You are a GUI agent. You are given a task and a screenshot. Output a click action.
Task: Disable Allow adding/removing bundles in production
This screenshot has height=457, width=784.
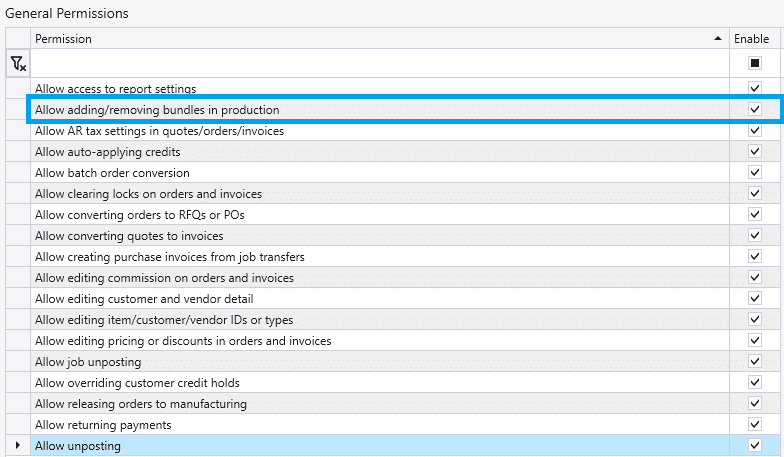pos(754,109)
